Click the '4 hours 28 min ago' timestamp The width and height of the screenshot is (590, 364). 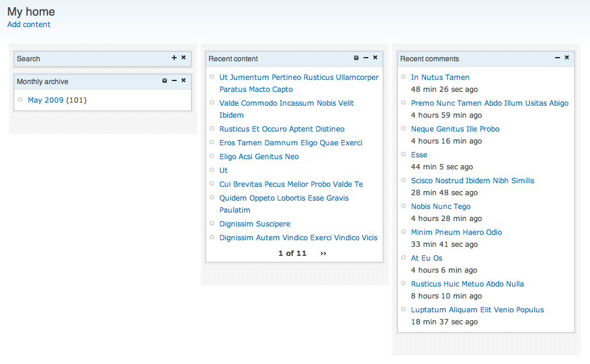tap(446, 219)
